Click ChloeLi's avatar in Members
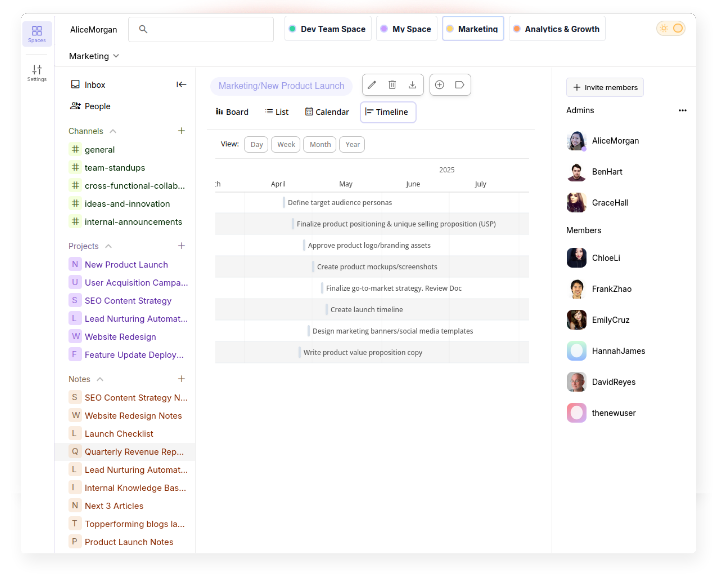 tap(577, 258)
